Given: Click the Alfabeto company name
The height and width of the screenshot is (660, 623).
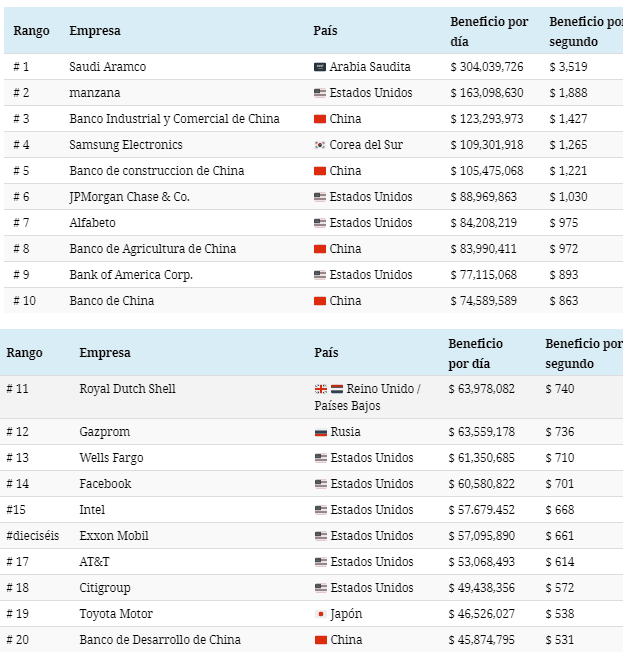Looking at the screenshot, I should point(92,223).
